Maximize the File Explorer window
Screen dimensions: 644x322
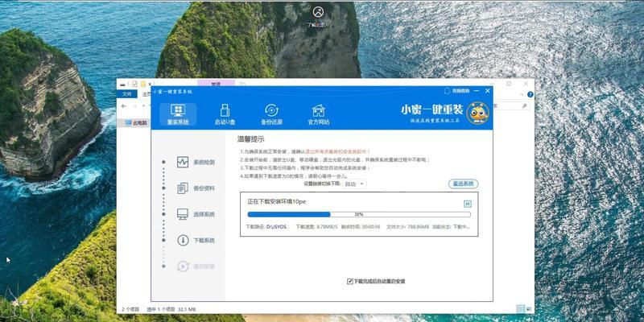(509, 84)
